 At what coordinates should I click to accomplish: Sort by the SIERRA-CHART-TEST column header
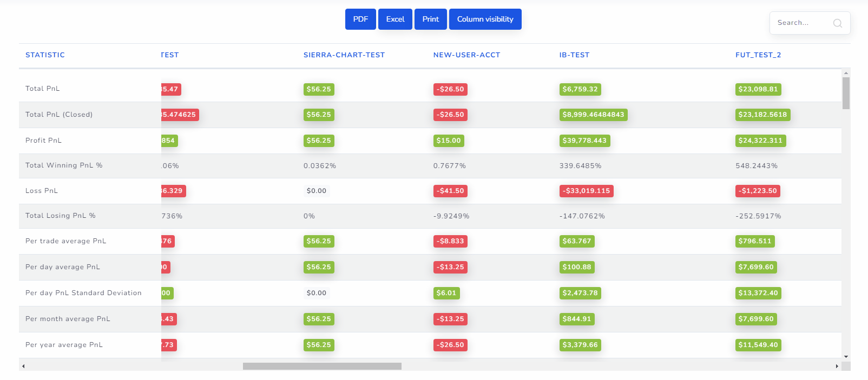coord(344,55)
